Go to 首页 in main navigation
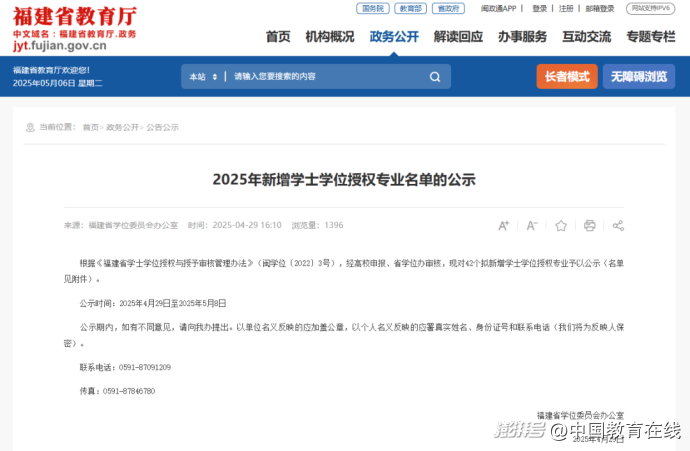 (278, 37)
